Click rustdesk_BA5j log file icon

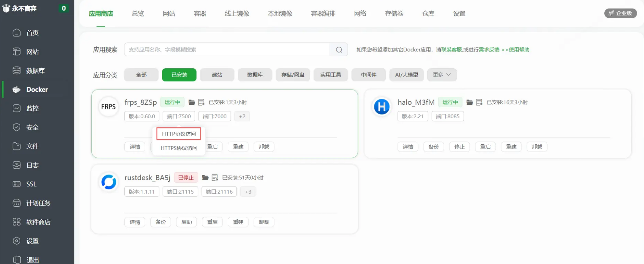[215, 178]
